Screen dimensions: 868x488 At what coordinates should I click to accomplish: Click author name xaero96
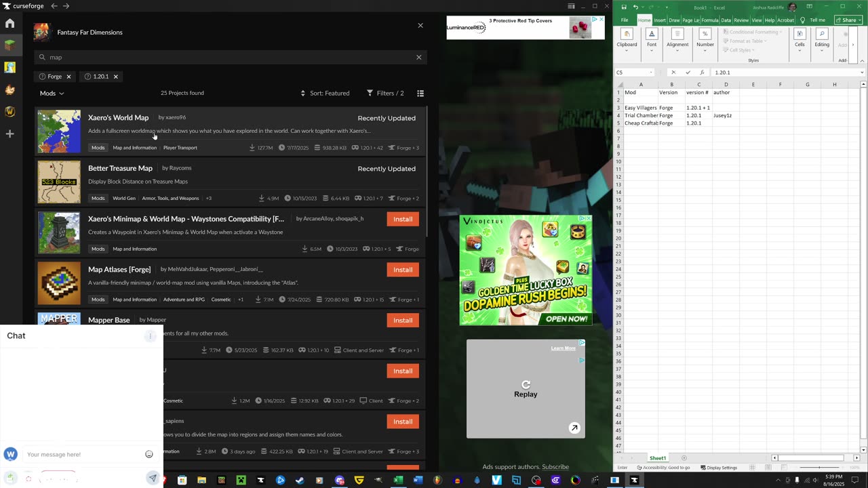(x=176, y=117)
